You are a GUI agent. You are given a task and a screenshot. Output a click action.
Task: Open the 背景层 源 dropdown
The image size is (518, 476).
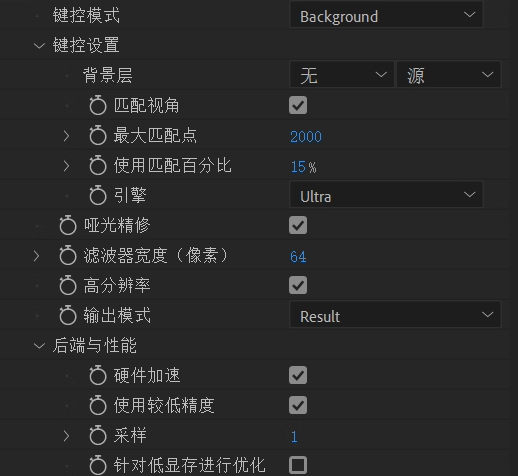coord(449,75)
